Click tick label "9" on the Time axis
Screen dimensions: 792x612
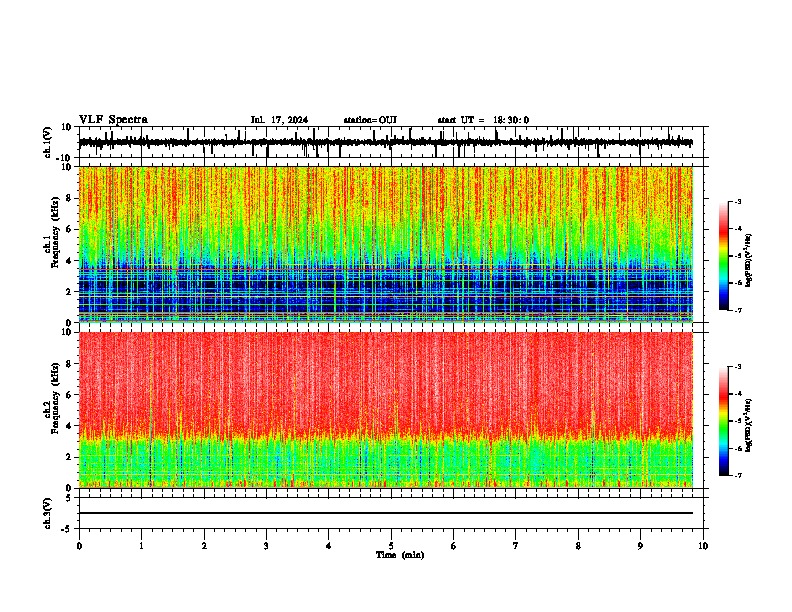tap(640, 546)
